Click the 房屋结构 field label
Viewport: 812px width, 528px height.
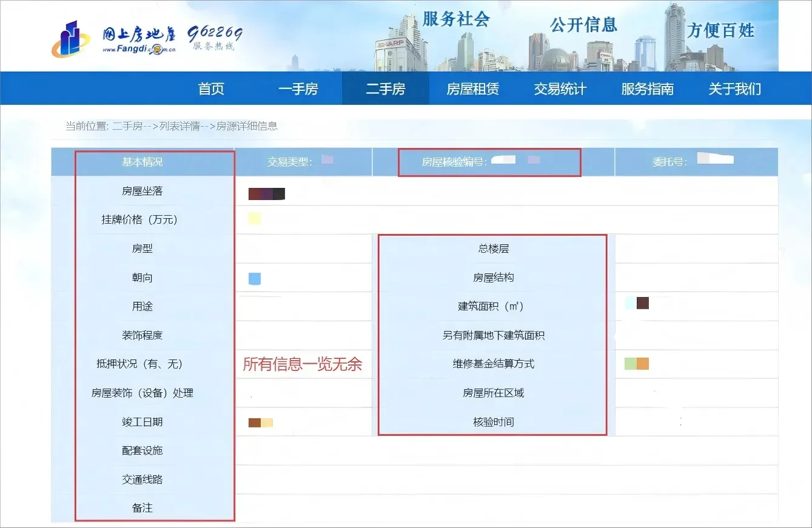click(493, 278)
